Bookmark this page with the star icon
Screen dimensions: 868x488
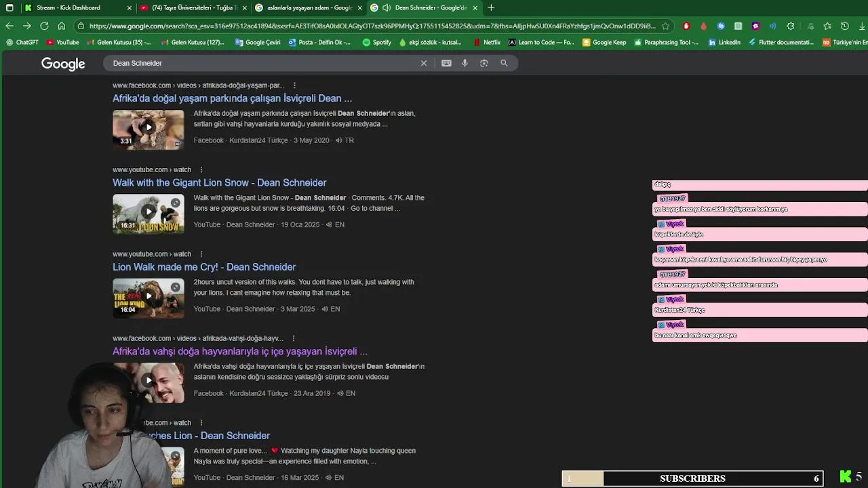(x=665, y=26)
